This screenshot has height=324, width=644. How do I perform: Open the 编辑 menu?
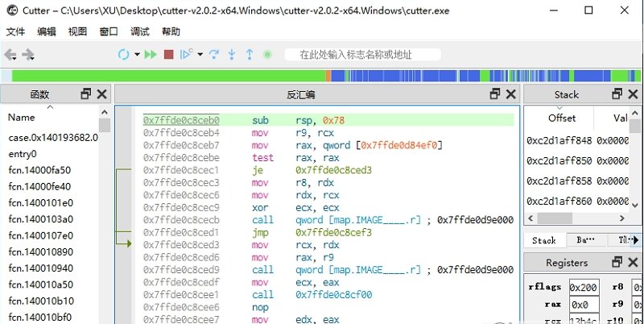(x=47, y=31)
